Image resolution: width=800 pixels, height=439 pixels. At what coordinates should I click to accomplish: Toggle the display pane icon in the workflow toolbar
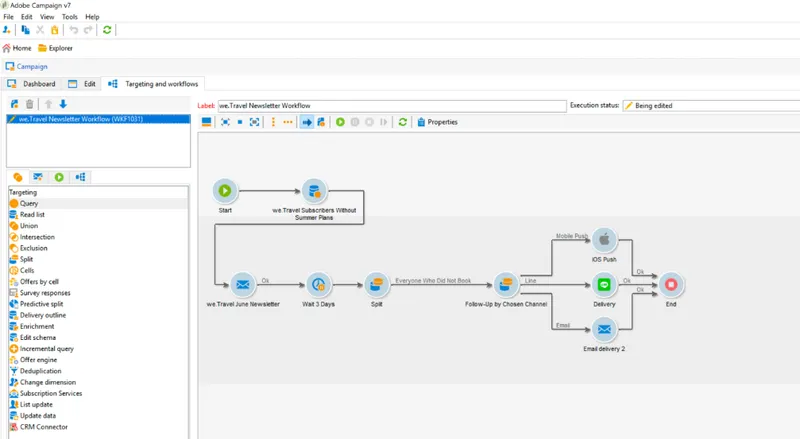[x=207, y=122]
